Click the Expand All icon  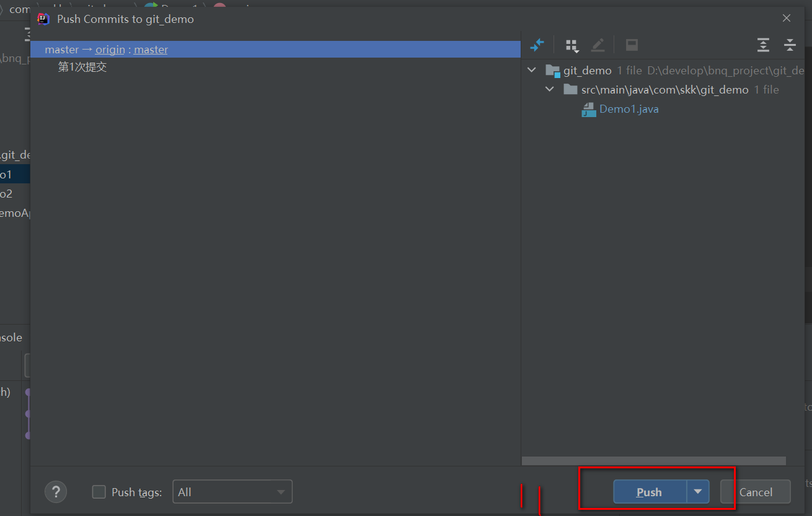763,45
